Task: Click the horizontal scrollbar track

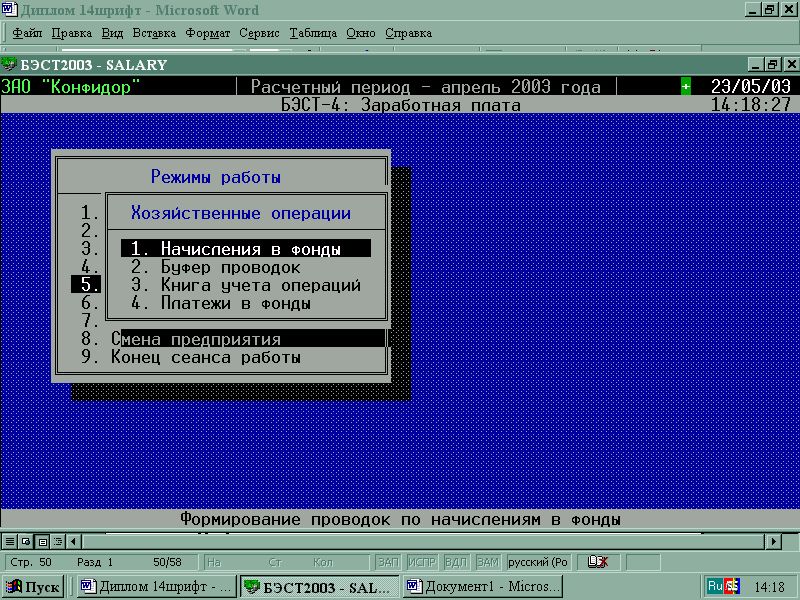Action: pos(423,541)
